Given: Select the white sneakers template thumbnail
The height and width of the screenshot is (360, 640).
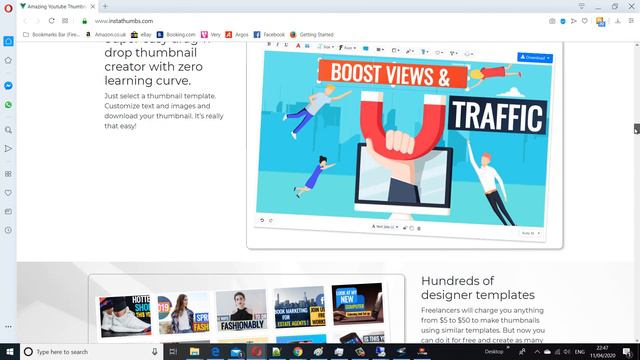Looking at the screenshot, I should point(125,316).
